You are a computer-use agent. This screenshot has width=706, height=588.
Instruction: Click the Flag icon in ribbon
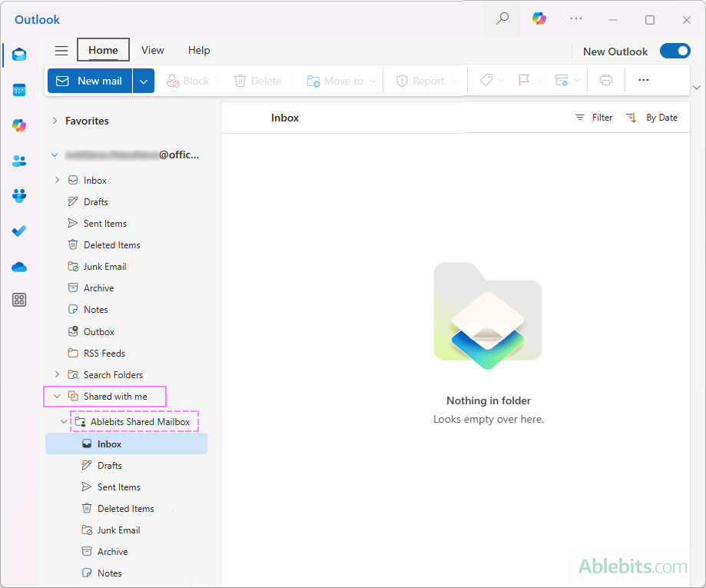click(x=524, y=80)
